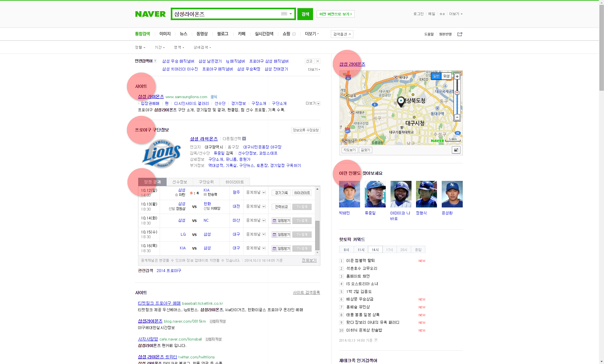This screenshot has width=604, height=364.
Task: Open 박해민 player photo
Action: click(x=349, y=194)
